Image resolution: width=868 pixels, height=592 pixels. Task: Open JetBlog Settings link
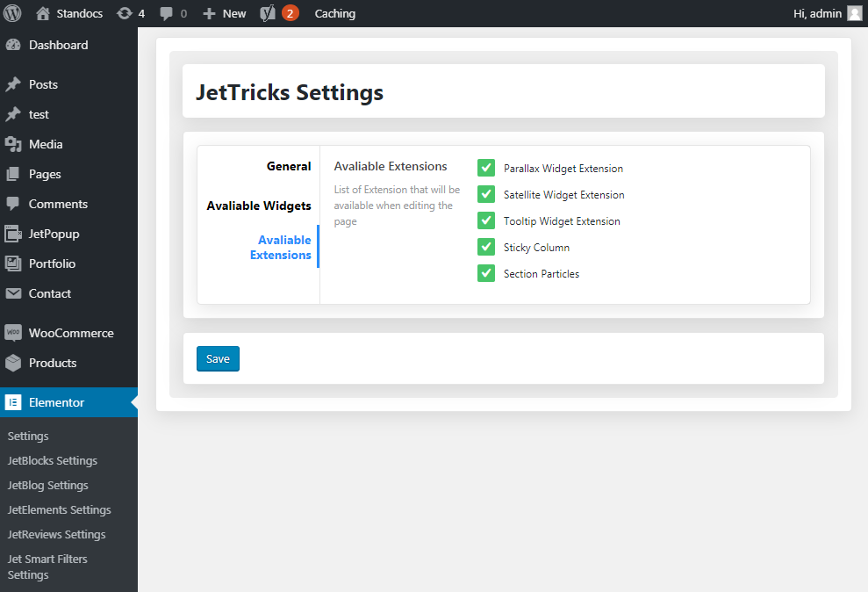(48, 485)
